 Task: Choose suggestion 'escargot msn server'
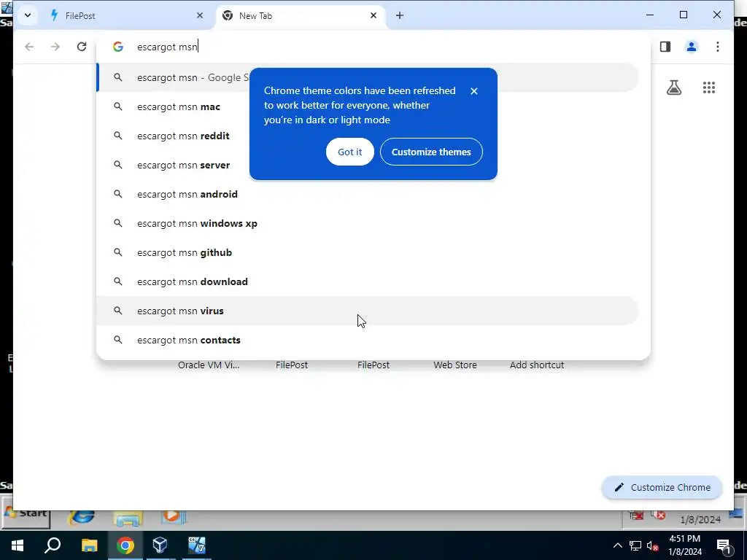click(x=368, y=165)
